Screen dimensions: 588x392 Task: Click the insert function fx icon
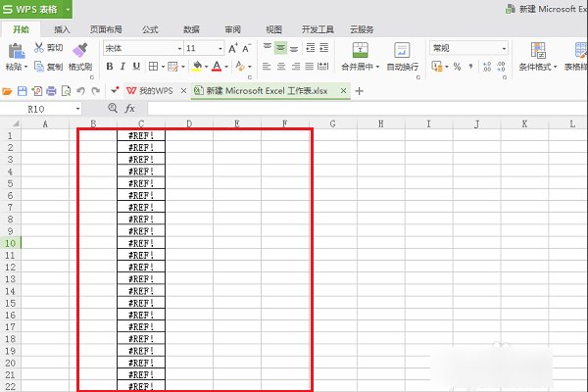[x=129, y=109]
